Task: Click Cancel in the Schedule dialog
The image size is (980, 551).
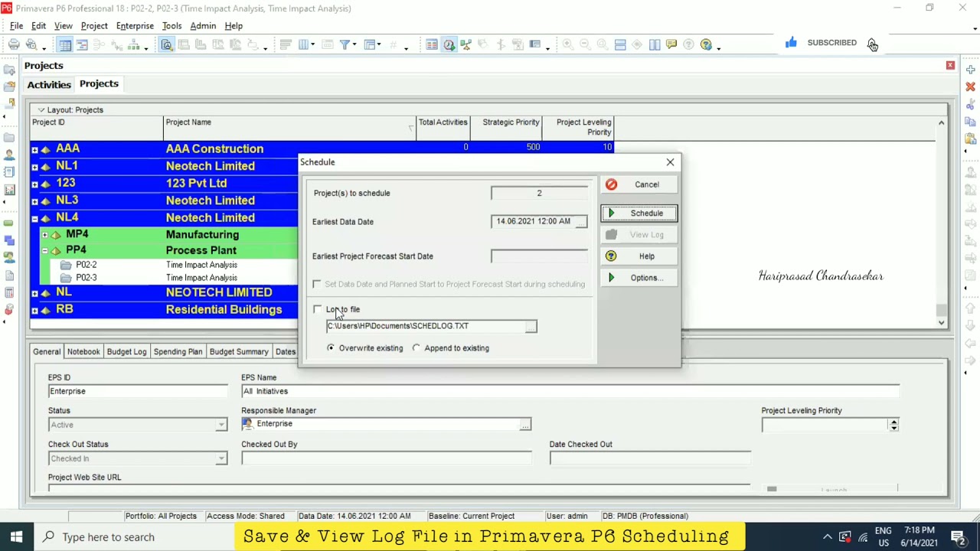Action: pos(639,184)
